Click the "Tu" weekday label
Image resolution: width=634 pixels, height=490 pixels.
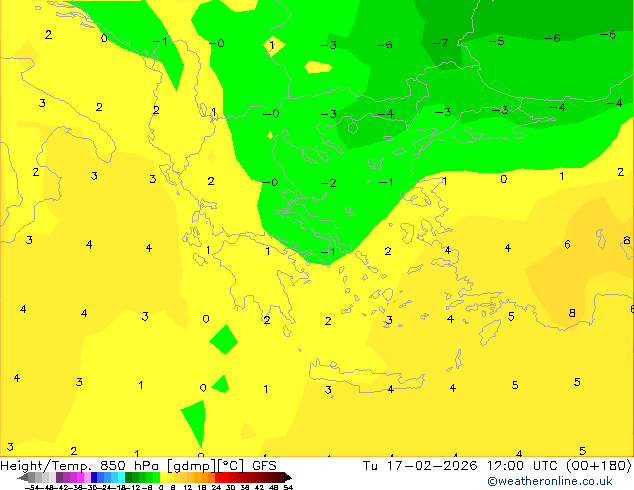pos(370,466)
